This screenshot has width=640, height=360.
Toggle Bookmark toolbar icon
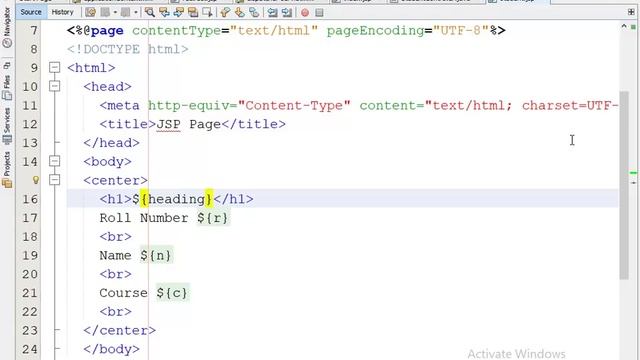tap(254, 13)
